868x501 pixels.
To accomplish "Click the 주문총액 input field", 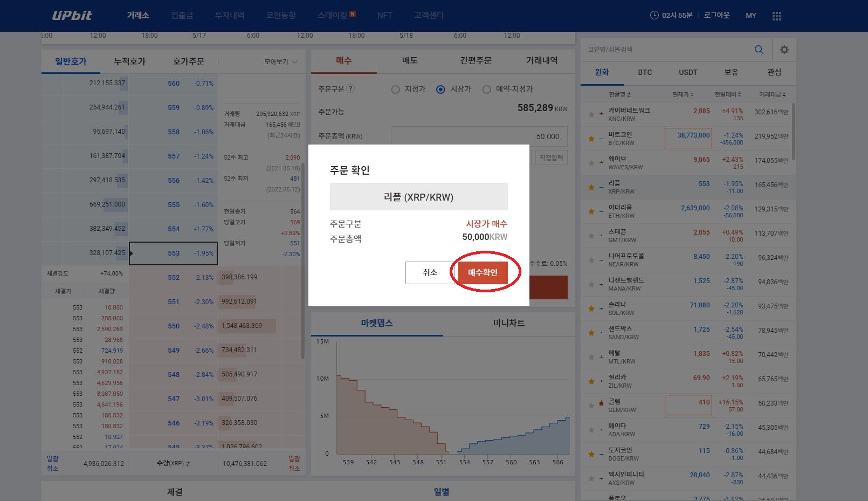I will click(x=479, y=136).
